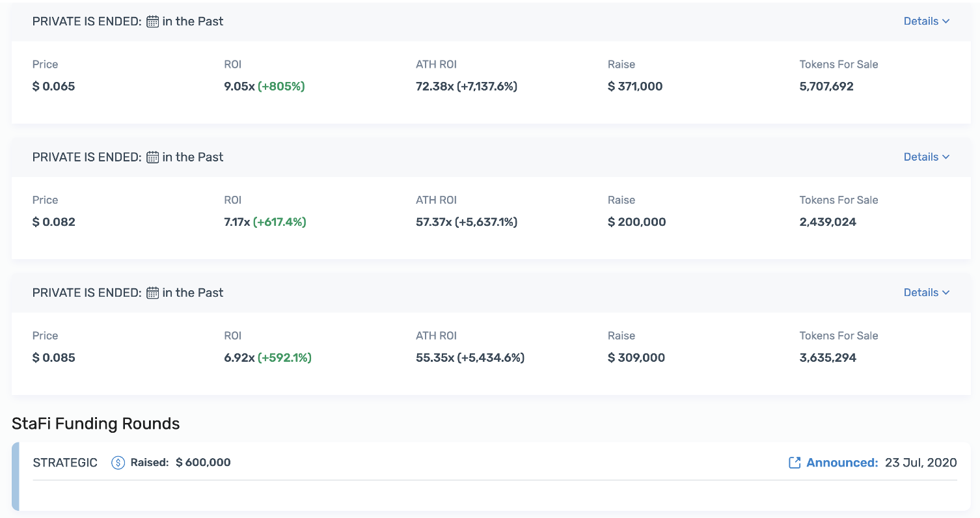Click the $ 371,000 raise amount
Image resolution: width=980 pixels, height=518 pixels.
(635, 87)
